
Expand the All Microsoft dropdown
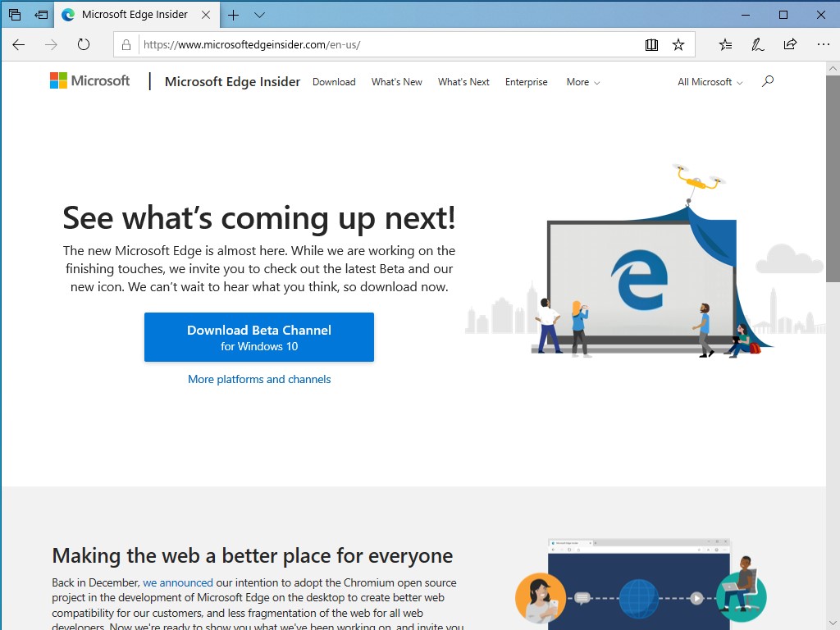click(708, 82)
